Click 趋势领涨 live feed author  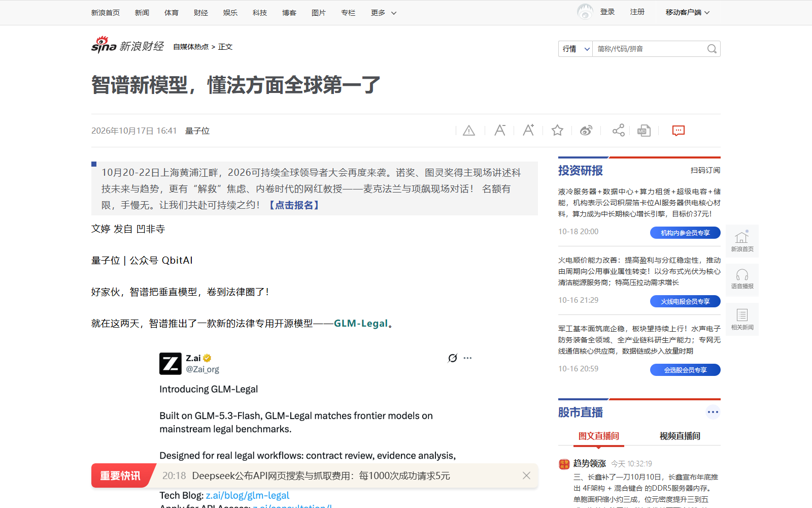click(x=590, y=463)
